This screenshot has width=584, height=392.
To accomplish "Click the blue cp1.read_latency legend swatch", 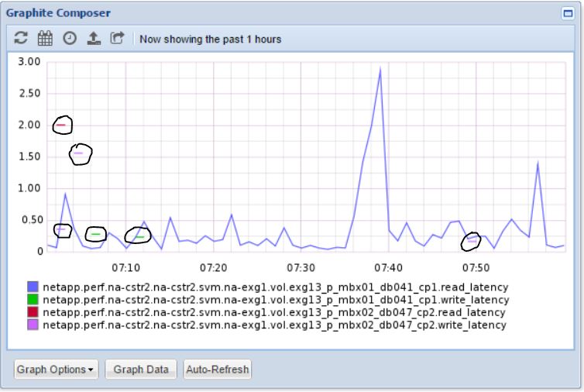I will [33, 287].
